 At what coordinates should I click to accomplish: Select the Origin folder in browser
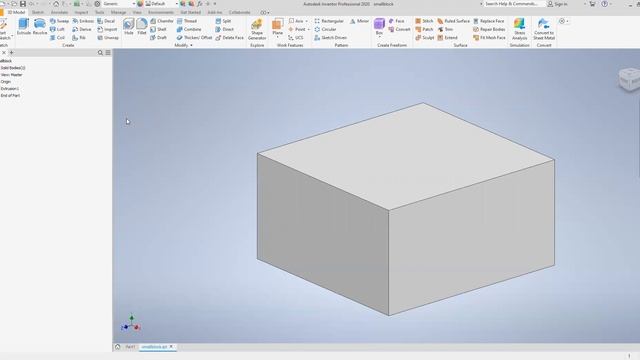6,82
